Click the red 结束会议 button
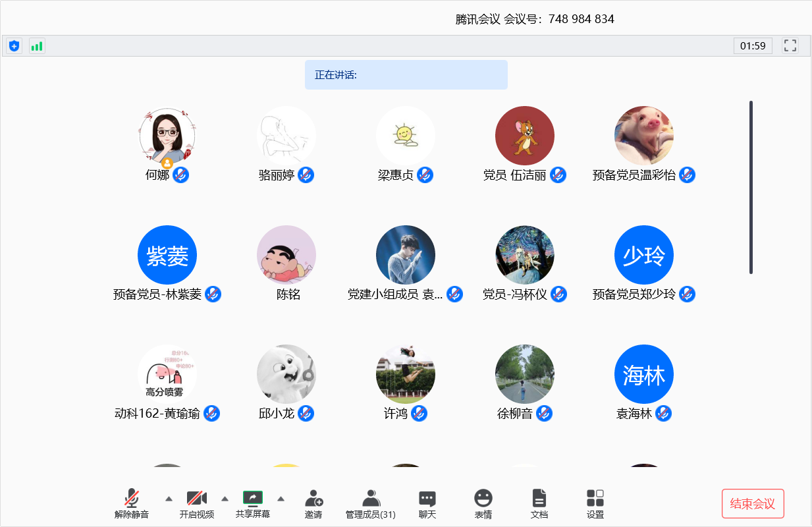Screen dimensions: 812x527 [x=753, y=504]
